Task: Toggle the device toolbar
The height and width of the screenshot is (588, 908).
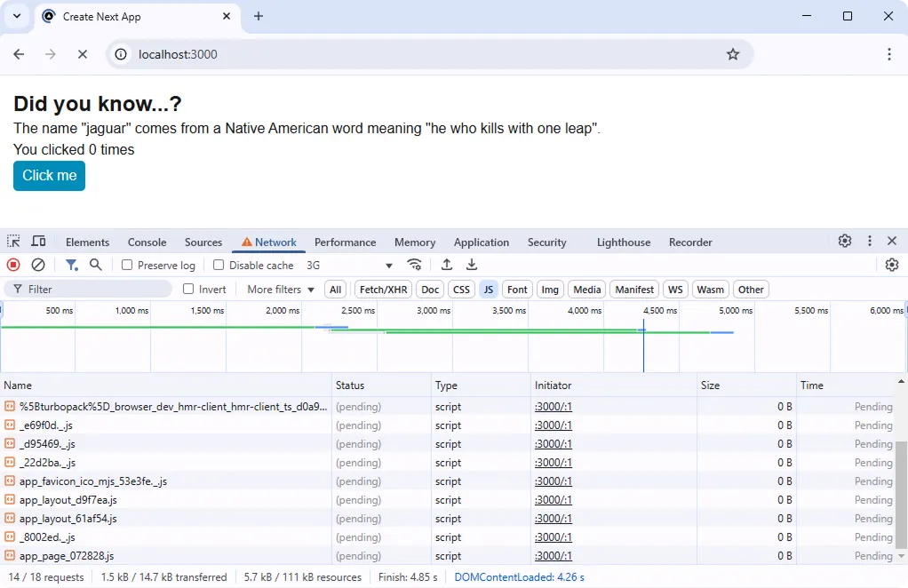Action: (37, 242)
